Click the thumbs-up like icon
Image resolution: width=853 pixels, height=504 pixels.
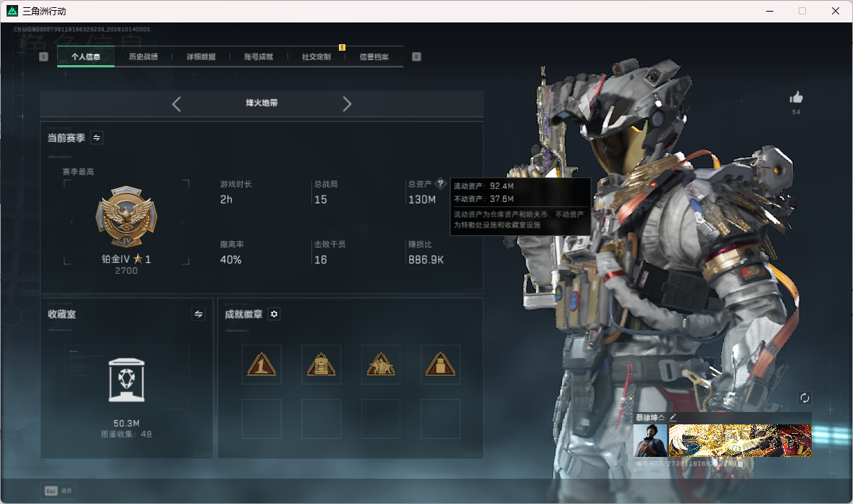click(x=797, y=98)
